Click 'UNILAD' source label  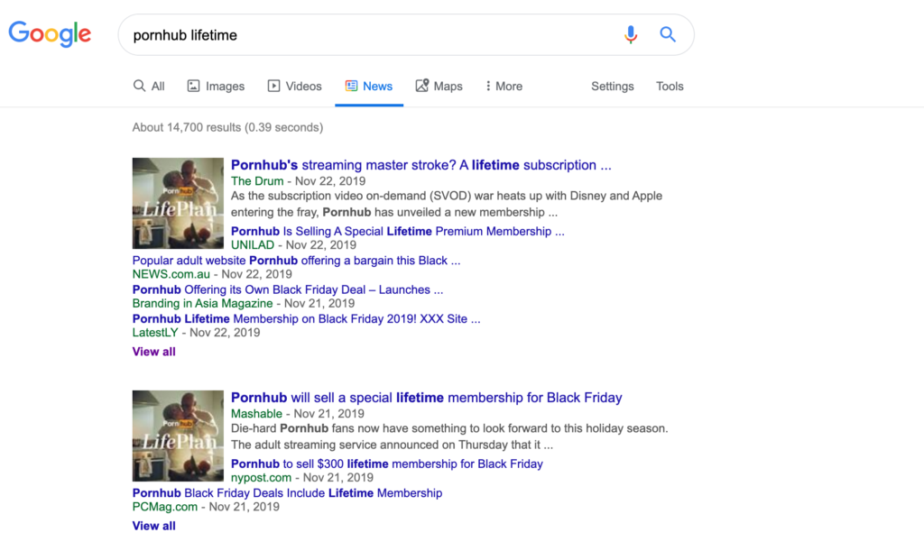tap(253, 245)
